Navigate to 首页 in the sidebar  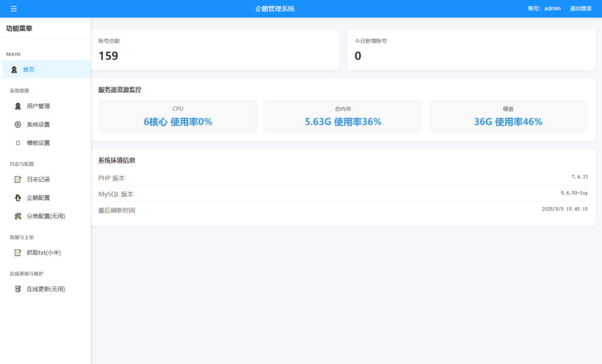click(28, 69)
